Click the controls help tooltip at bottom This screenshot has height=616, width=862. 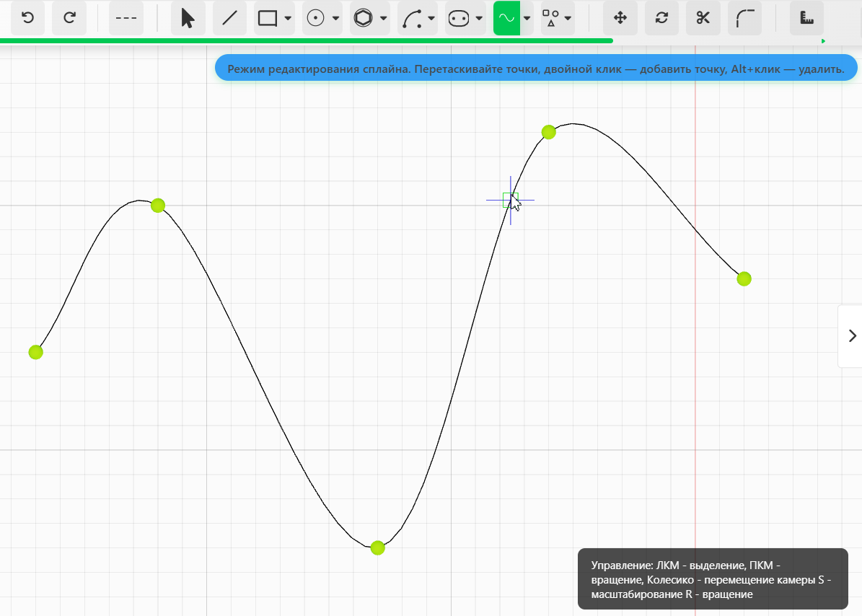click(x=713, y=579)
